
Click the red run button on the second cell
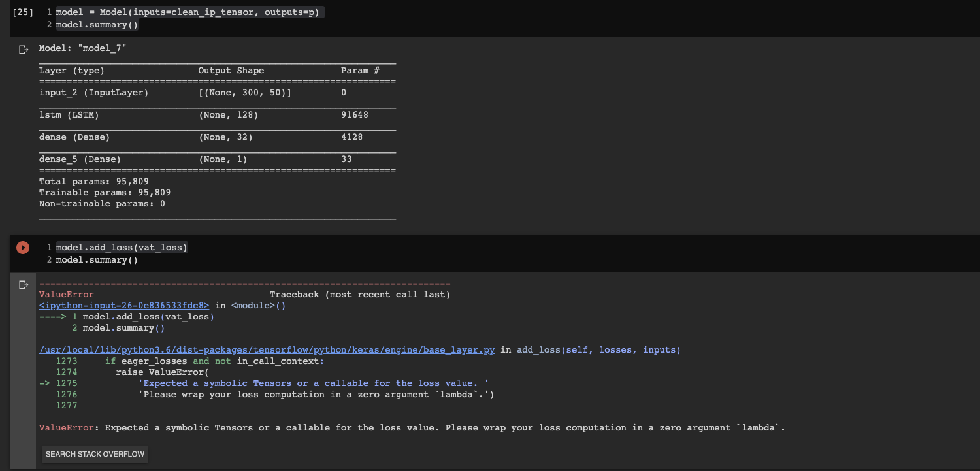pos(23,248)
